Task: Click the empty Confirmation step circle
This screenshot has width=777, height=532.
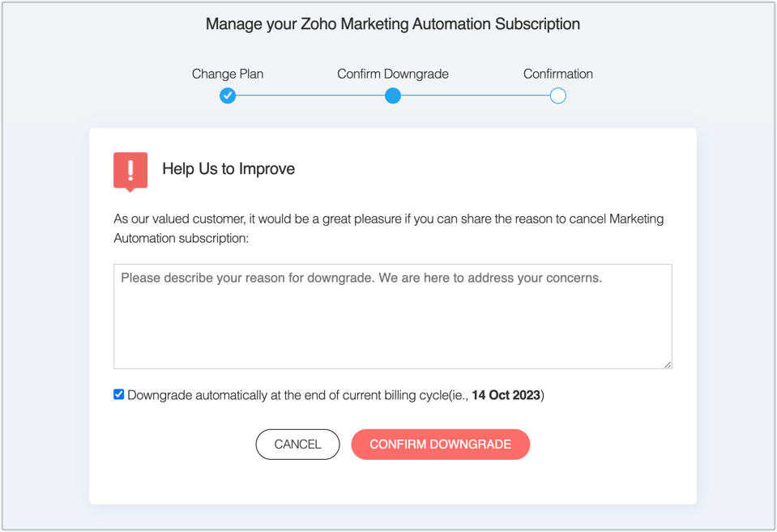Action: 558,96
